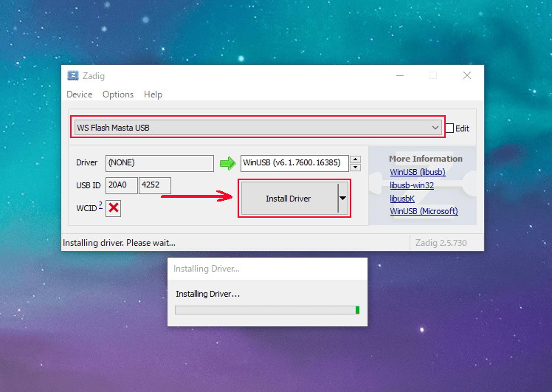Click the Installing Driver progress bar
Viewport: 552px width, 392px height.
click(x=267, y=310)
